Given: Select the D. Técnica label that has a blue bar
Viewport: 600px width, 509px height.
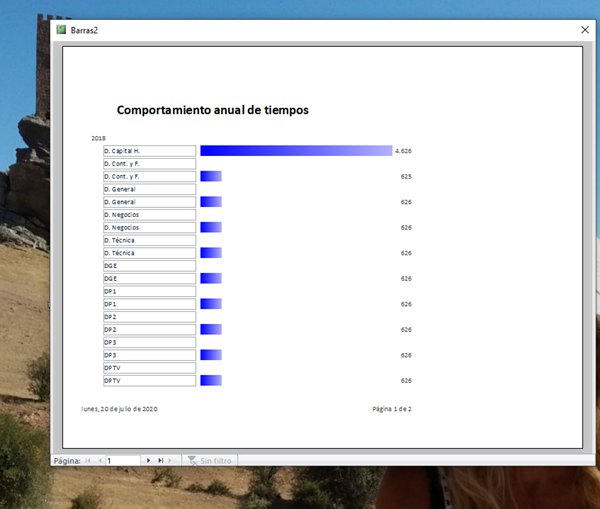Looking at the screenshot, I should point(150,253).
